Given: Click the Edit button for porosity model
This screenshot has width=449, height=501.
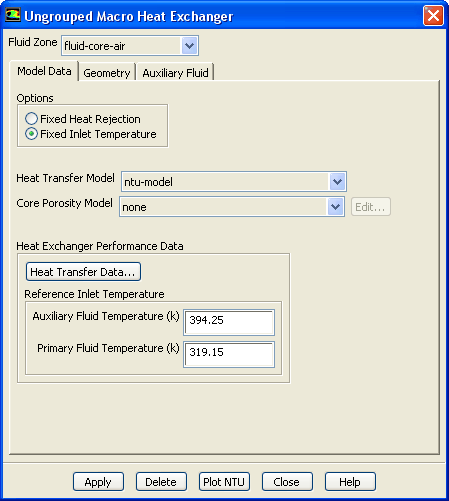Looking at the screenshot, I should click(370, 207).
